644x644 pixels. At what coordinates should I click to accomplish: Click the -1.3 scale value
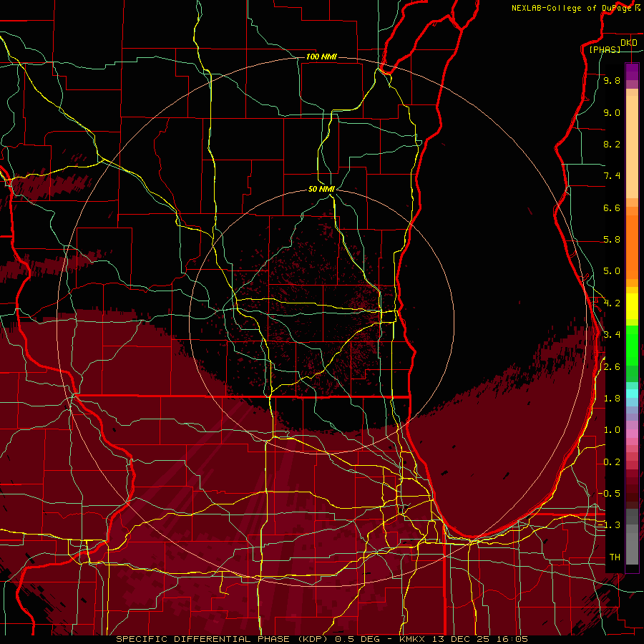point(610,525)
